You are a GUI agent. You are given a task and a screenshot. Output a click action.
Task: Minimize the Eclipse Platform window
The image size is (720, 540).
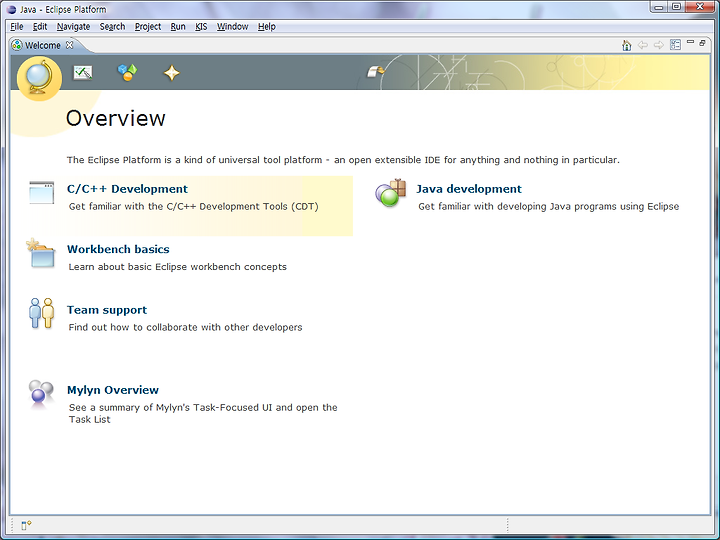point(658,7)
